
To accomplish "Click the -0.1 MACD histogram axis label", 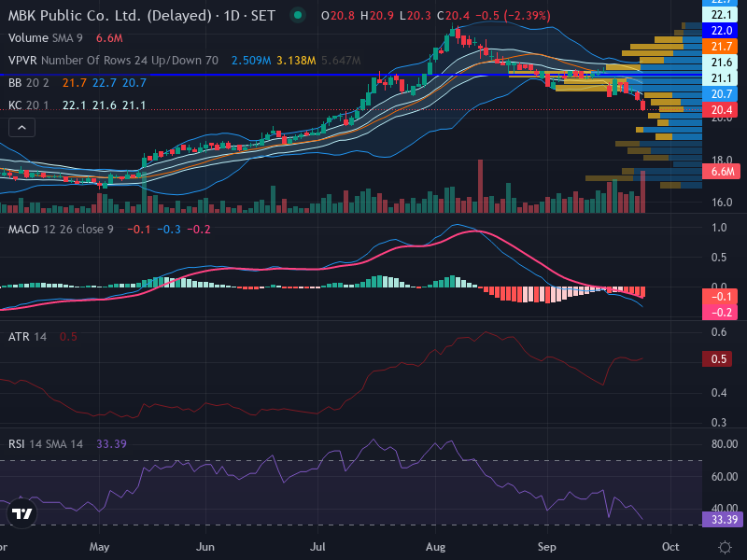I will (720, 297).
